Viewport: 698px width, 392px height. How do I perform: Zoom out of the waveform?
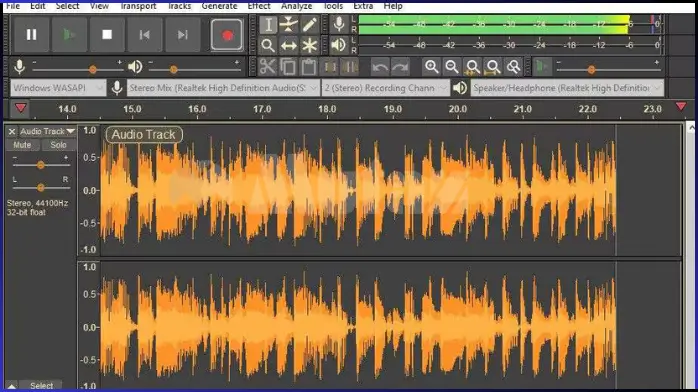(452, 67)
